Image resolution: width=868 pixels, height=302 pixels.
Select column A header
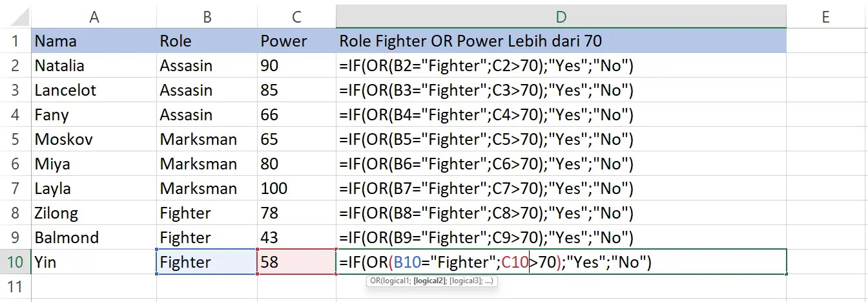94,17
